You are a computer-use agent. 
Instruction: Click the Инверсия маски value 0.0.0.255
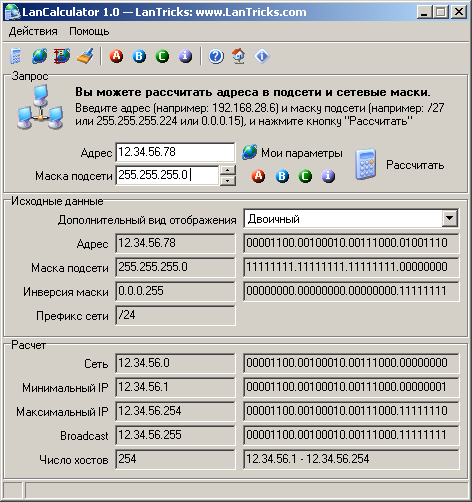pyautogui.click(x=175, y=291)
